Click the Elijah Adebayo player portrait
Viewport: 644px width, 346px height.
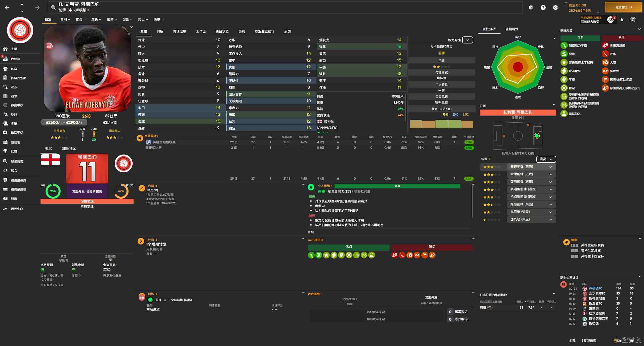(87, 68)
